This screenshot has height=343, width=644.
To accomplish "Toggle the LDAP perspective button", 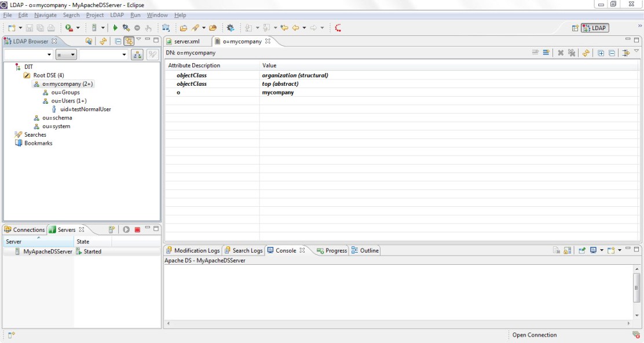I will click(595, 28).
